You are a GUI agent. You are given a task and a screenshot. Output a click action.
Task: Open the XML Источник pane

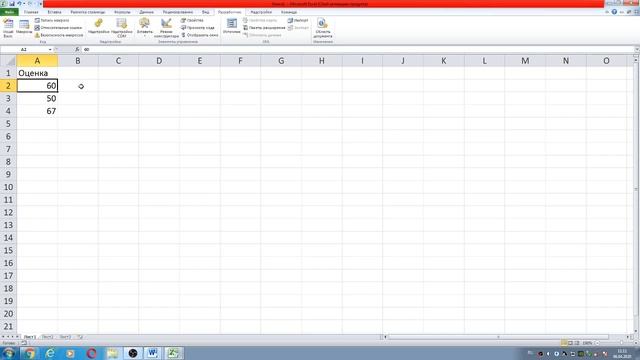231,27
